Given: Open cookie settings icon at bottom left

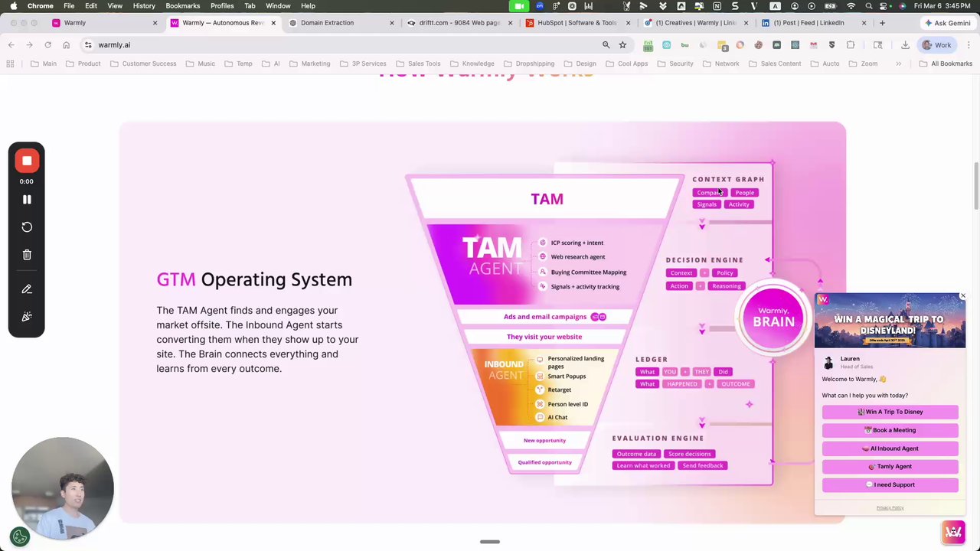Looking at the screenshot, I should 20,537.
